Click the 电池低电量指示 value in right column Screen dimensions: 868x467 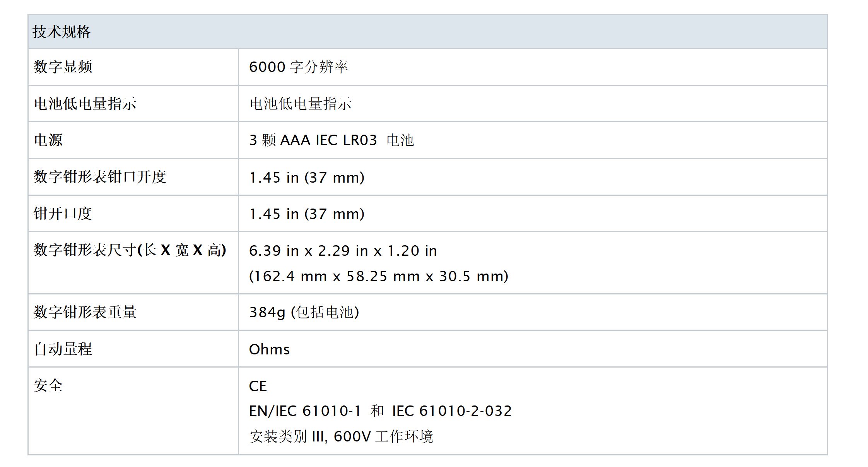[x=301, y=104]
